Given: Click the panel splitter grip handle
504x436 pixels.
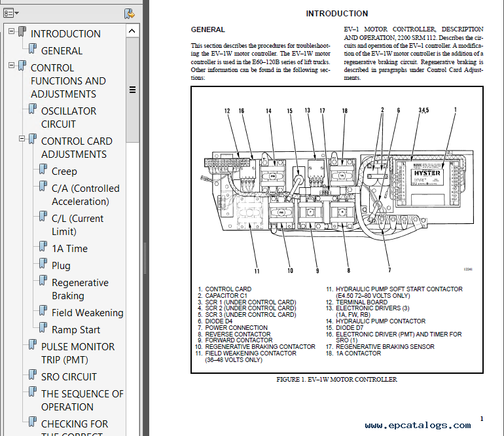Looking at the screenshot, I should 145,258.
